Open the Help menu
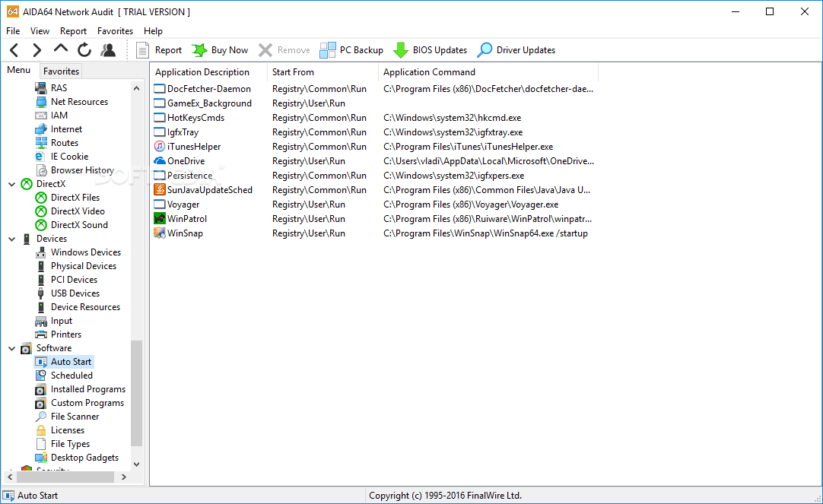823x504 pixels. [153, 31]
